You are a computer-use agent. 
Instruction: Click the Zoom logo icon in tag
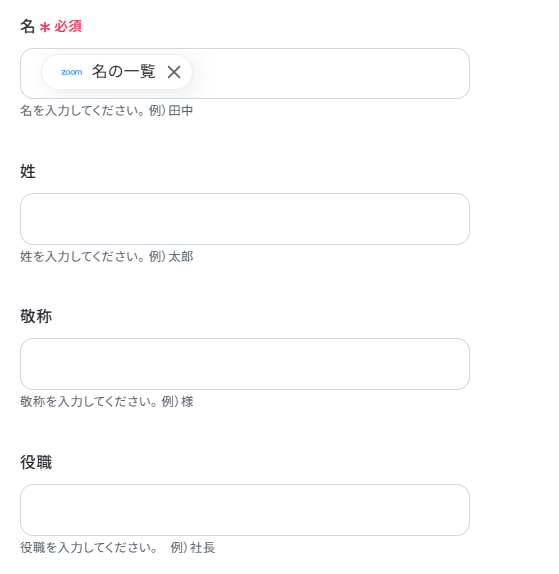[71, 72]
